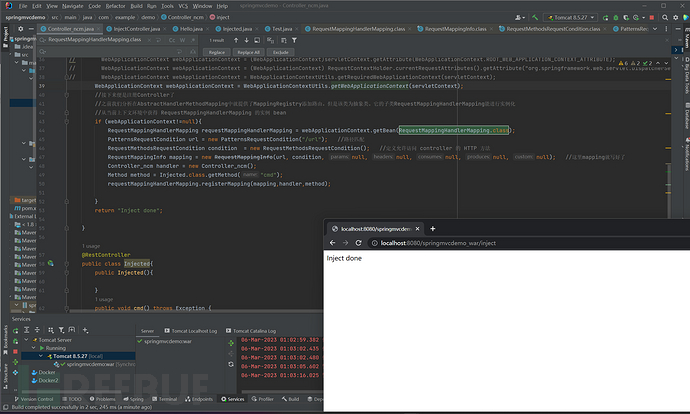This screenshot has height=414, width=690.
Task: Click the editor horizontal scrollbar
Action: [196, 311]
